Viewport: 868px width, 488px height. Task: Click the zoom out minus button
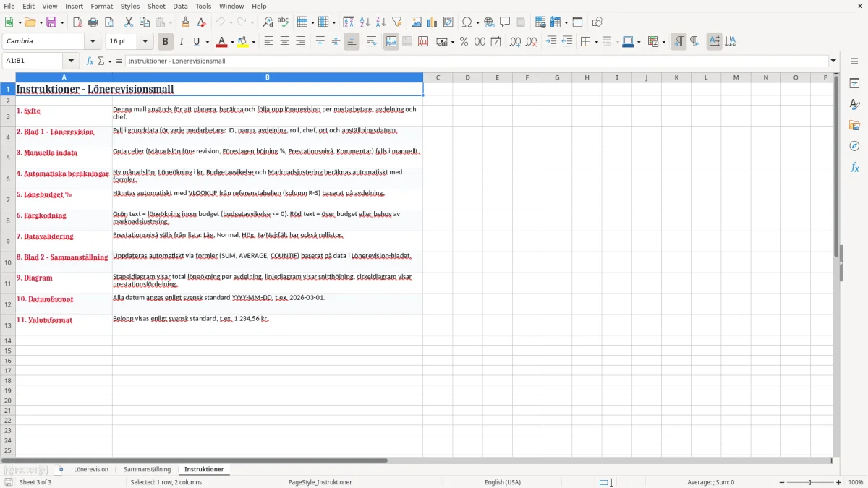pos(780,482)
